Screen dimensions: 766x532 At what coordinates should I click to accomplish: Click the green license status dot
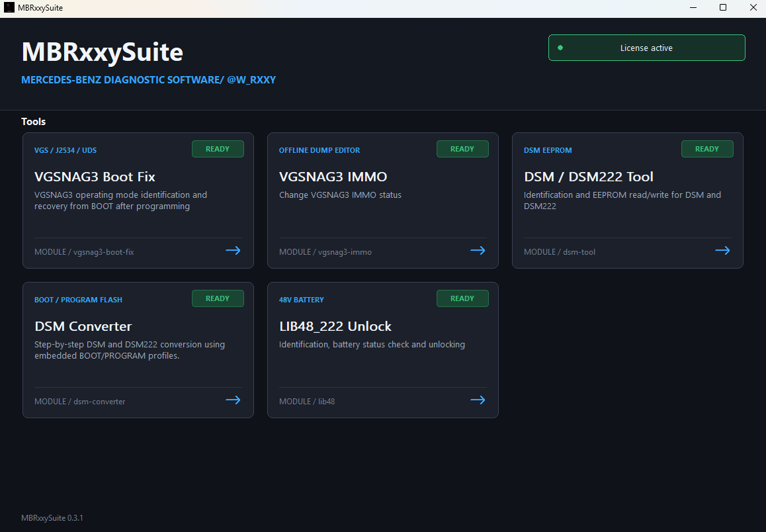pyautogui.click(x=560, y=48)
